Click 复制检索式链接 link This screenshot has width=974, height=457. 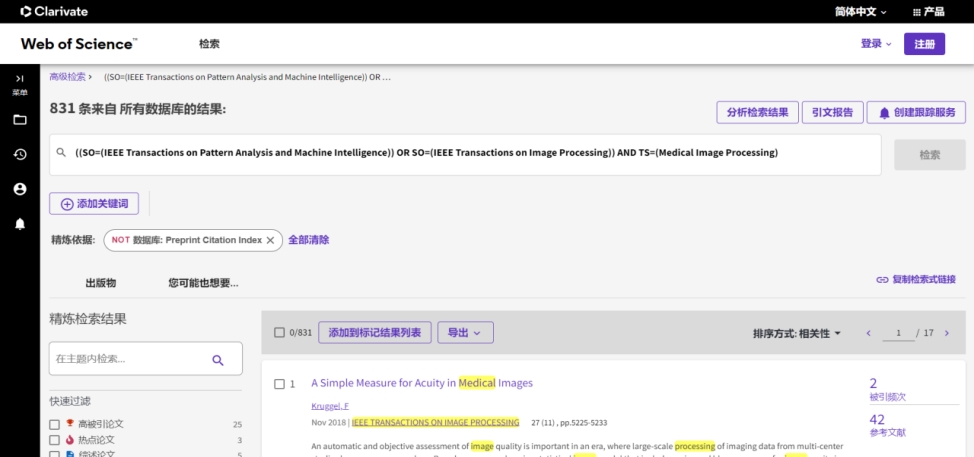click(x=916, y=279)
